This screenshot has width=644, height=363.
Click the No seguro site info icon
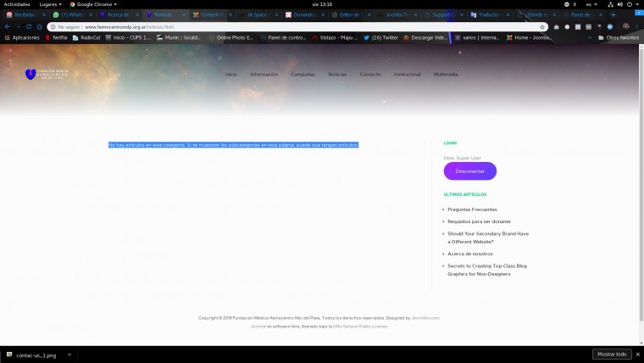(x=53, y=27)
